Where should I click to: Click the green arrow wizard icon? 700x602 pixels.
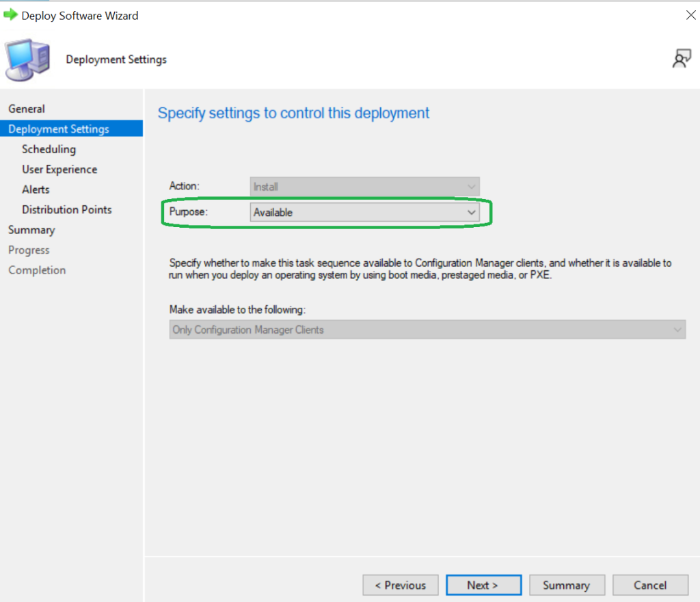tap(10, 15)
